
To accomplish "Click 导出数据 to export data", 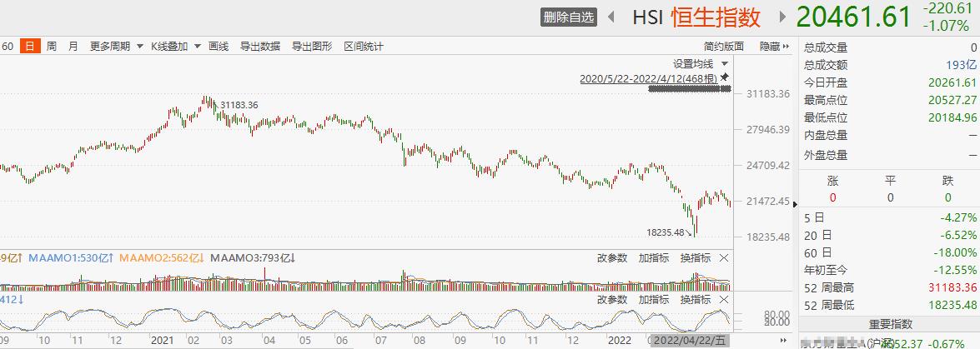I will (259, 47).
